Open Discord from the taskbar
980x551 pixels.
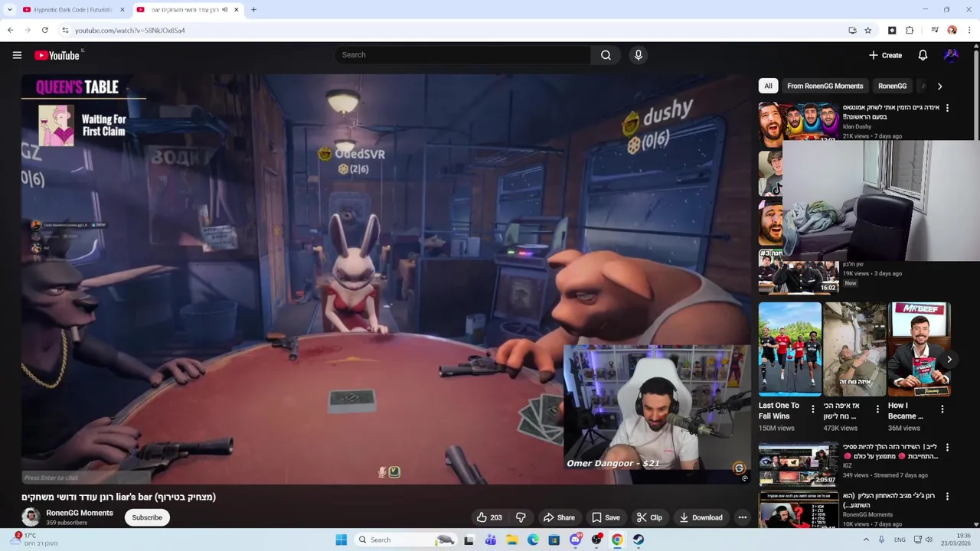point(575,540)
